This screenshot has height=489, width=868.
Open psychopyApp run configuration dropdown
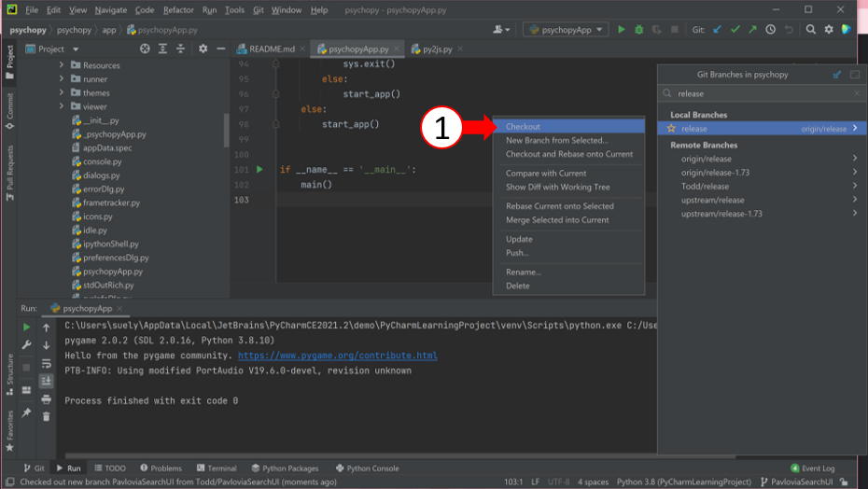(x=566, y=29)
